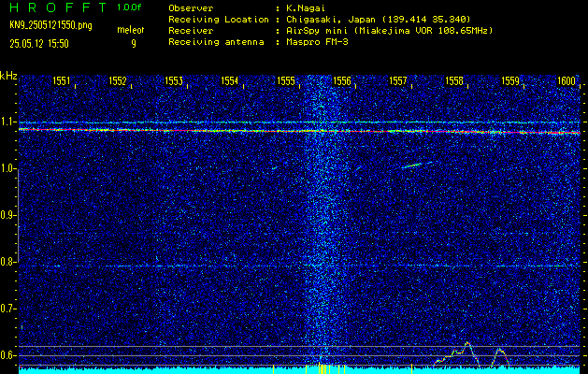588x374 pixels.
Task: Click the 1555 time axis label
Action: 286,81
